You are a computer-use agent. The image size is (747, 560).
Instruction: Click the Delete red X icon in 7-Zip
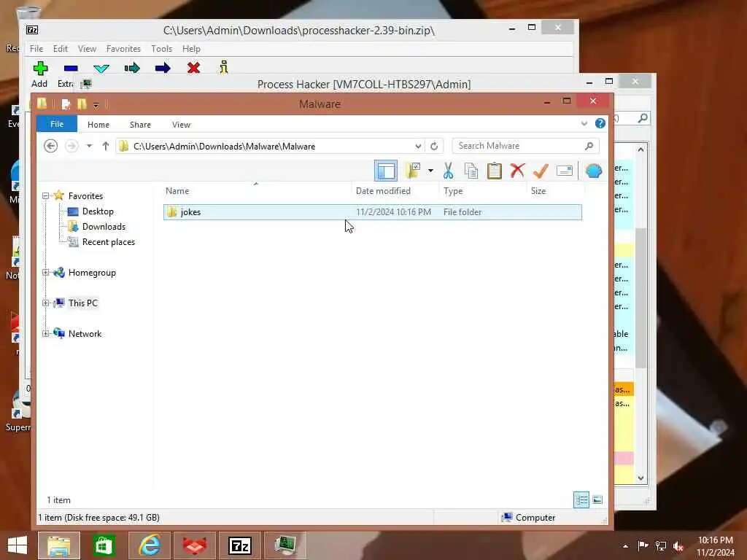(193, 68)
